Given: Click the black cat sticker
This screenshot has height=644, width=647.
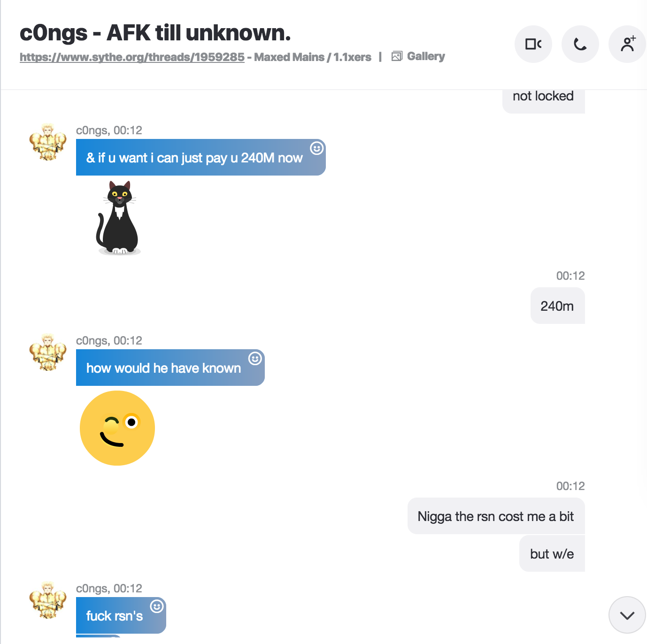Looking at the screenshot, I should (x=118, y=218).
